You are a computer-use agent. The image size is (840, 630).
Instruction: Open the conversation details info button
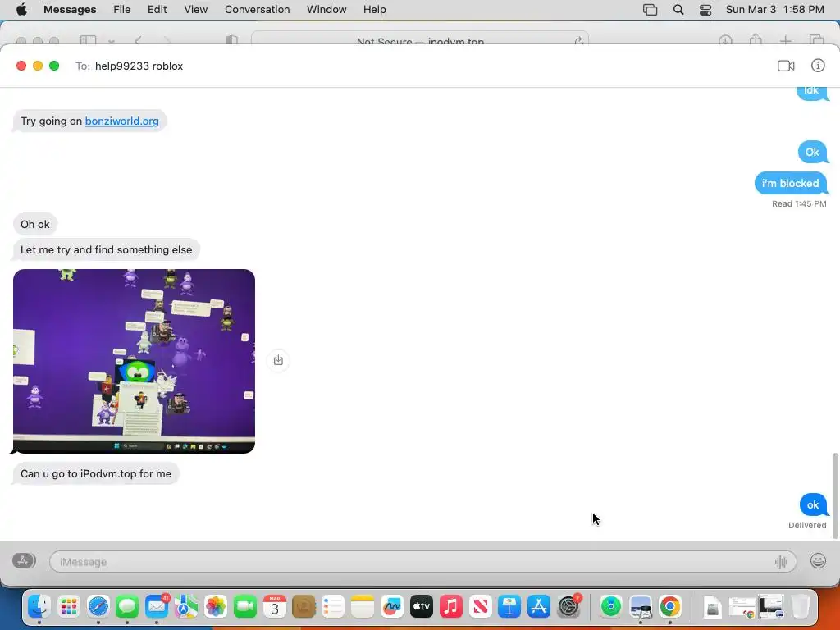[x=818, y=66]
